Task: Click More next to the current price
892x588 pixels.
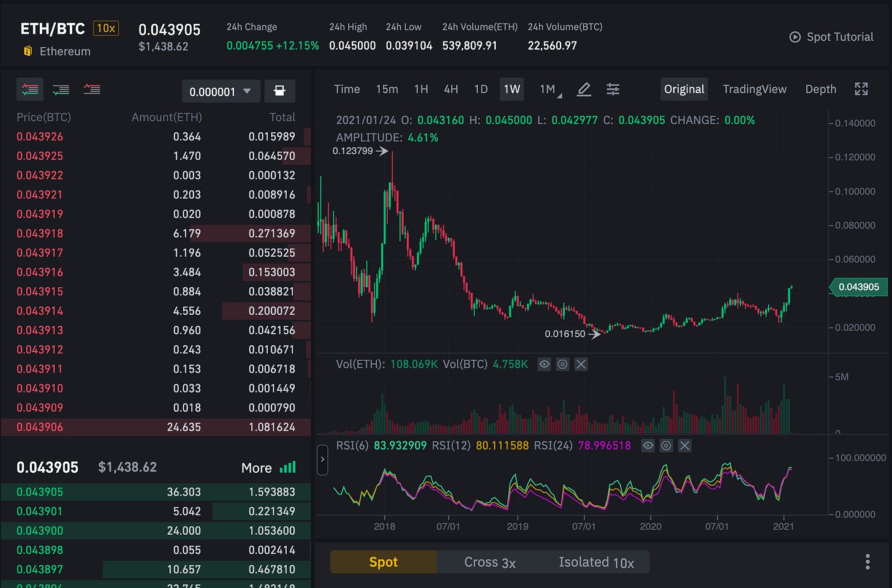Action: tap(268, 468)
